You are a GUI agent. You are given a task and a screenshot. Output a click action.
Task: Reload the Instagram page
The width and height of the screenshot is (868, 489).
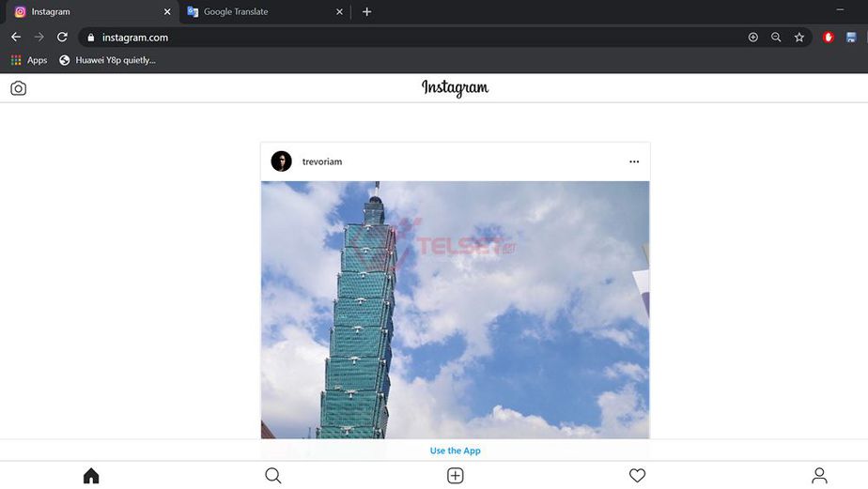[62, 38]
